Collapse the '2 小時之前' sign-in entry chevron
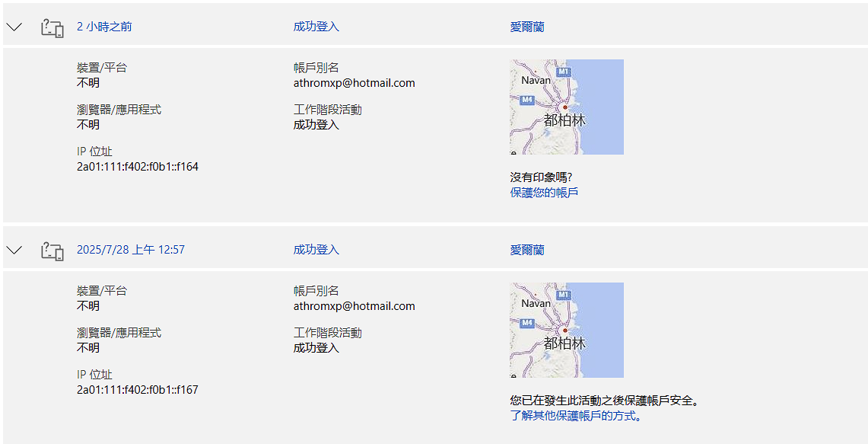This screenshot has height=444, width=868. pos(14,27)
